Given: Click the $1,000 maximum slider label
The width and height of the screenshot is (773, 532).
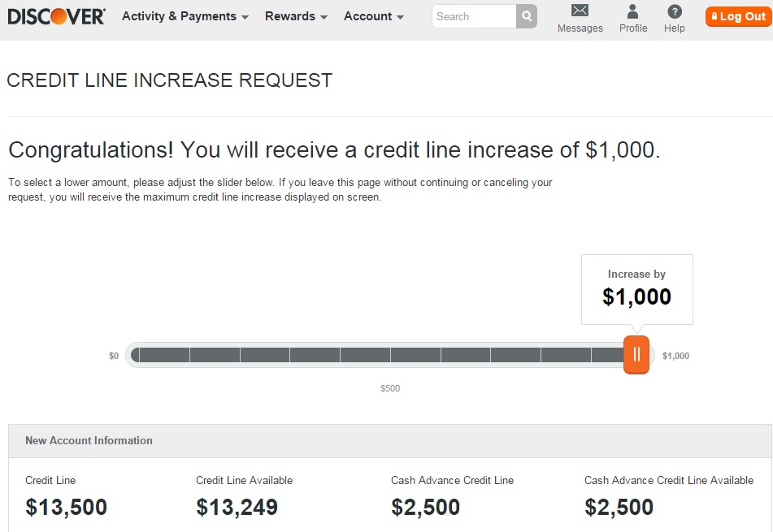Looking at the screenshot, I should [x=675, y=356].
